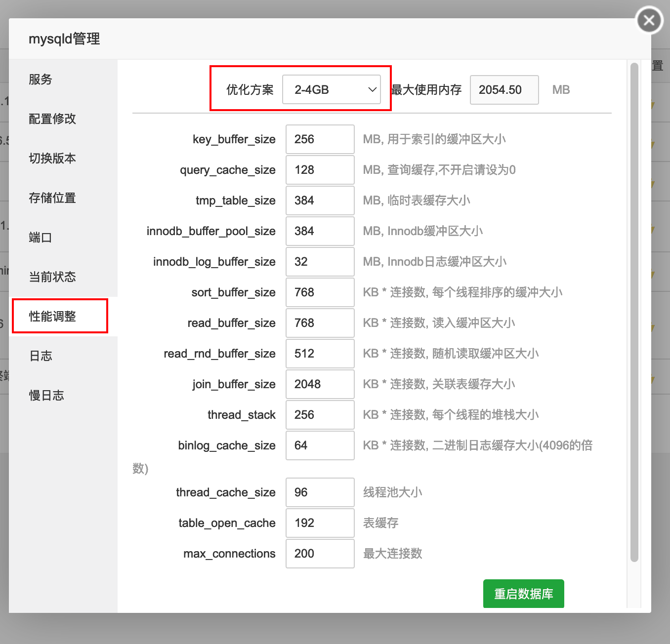The height and width of the screenshot is (644, 670).
Task: Close the mysqld management dialog
Action: pos(649,20)
